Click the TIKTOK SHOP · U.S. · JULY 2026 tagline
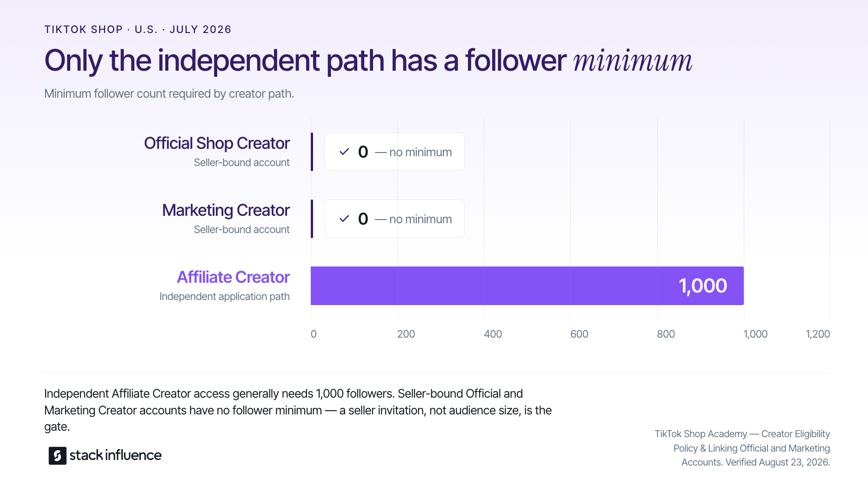Viewport: 868px width, 493px height. pos(138,29)
